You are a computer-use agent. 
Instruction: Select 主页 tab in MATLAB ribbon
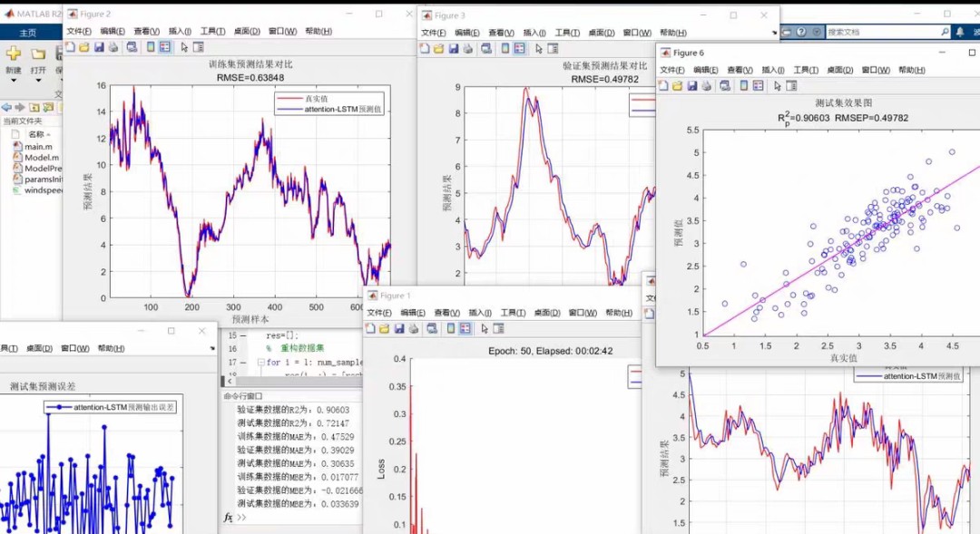pyautogui.click(x=28, y=33)
